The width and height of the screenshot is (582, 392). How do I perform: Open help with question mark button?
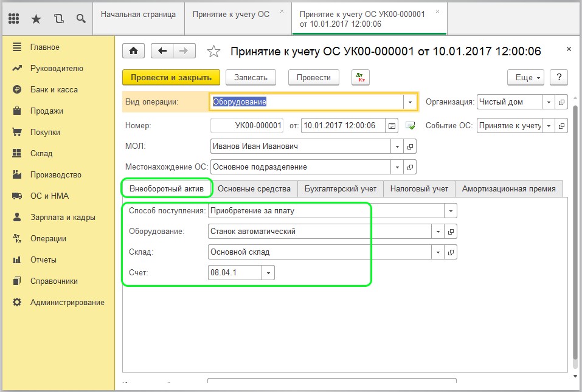[x=559, y=77]
